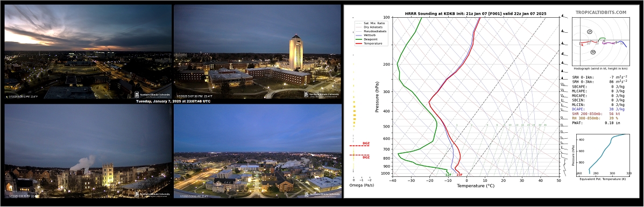Viewport: 644px width, 207px height.
Task: Click the LM storm motion marker on the hodograph
Action: point(589,32)
